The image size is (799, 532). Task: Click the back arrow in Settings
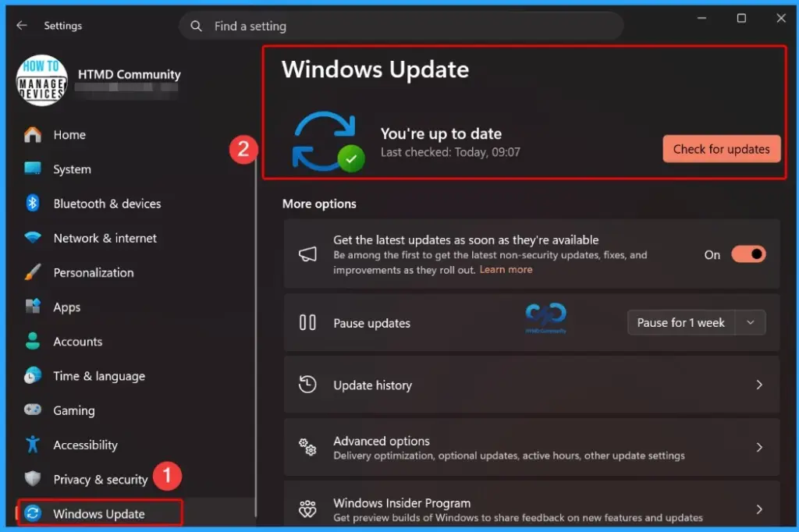(x=21, y=25)
